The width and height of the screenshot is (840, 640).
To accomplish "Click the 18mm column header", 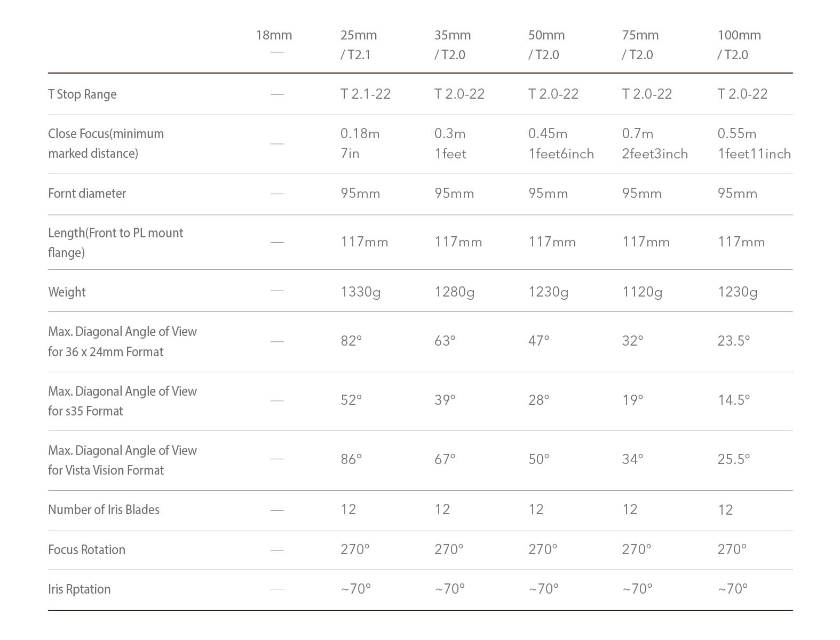I will click(274, 36).
